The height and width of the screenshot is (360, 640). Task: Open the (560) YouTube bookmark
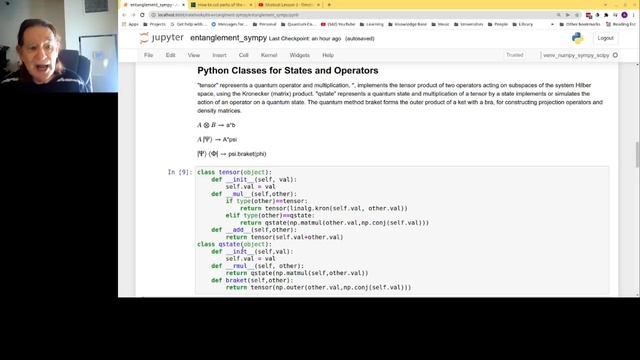coord(338,24)
